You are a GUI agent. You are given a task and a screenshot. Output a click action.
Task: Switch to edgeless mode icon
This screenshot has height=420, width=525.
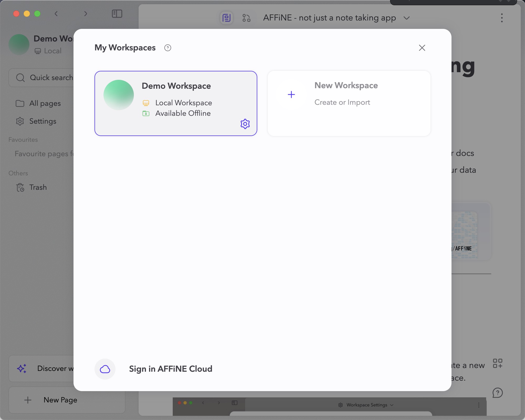246,18
